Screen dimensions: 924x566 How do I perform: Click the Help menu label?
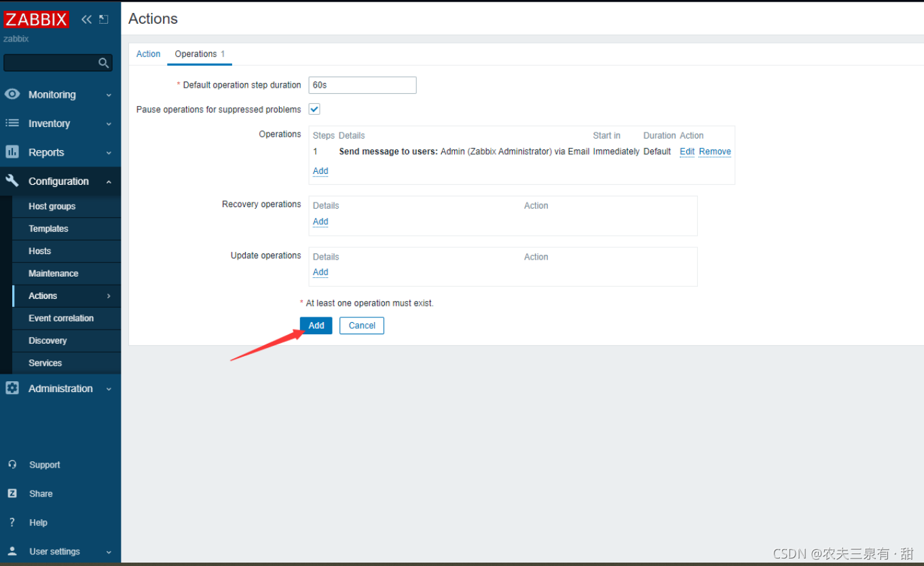click(38, 523)
